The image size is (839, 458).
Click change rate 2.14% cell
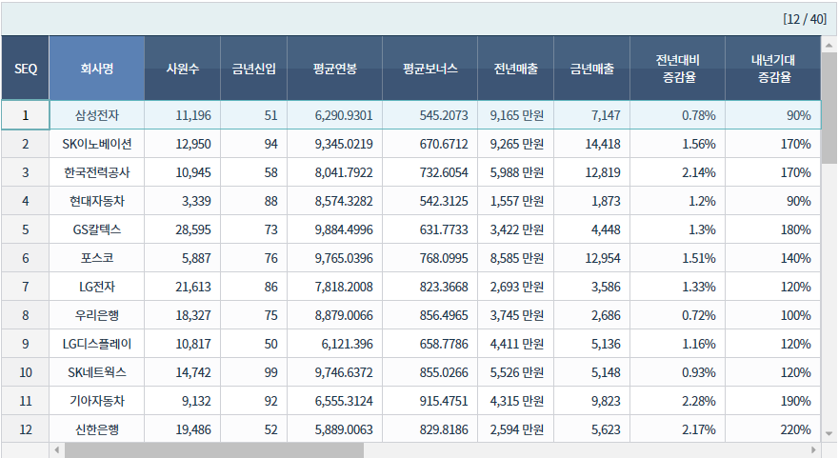(677, 172)
